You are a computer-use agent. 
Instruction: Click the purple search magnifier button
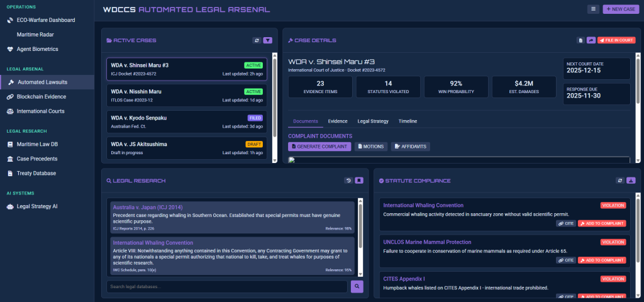tap(357, 287)
